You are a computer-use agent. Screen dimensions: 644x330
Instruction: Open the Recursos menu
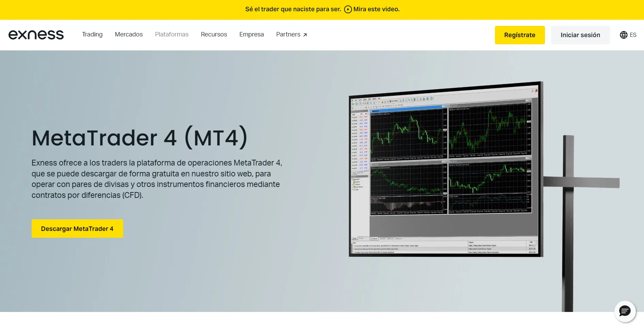click(214, 34)
